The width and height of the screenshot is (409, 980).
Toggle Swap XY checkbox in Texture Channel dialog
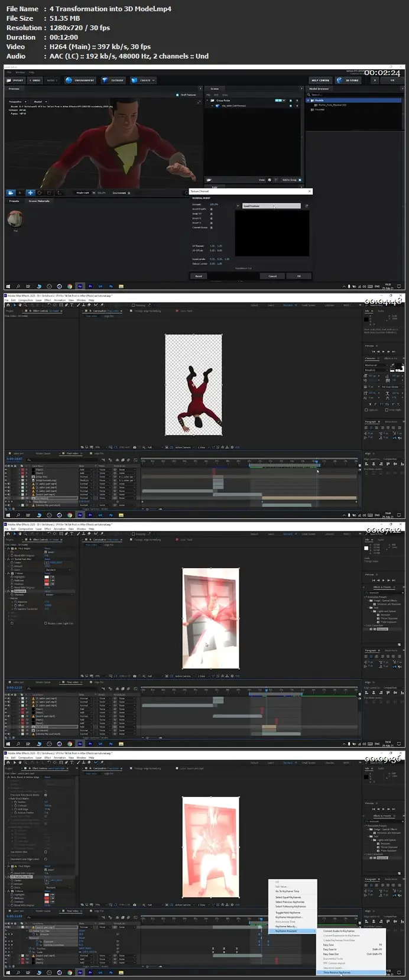[x=211, y=213]
